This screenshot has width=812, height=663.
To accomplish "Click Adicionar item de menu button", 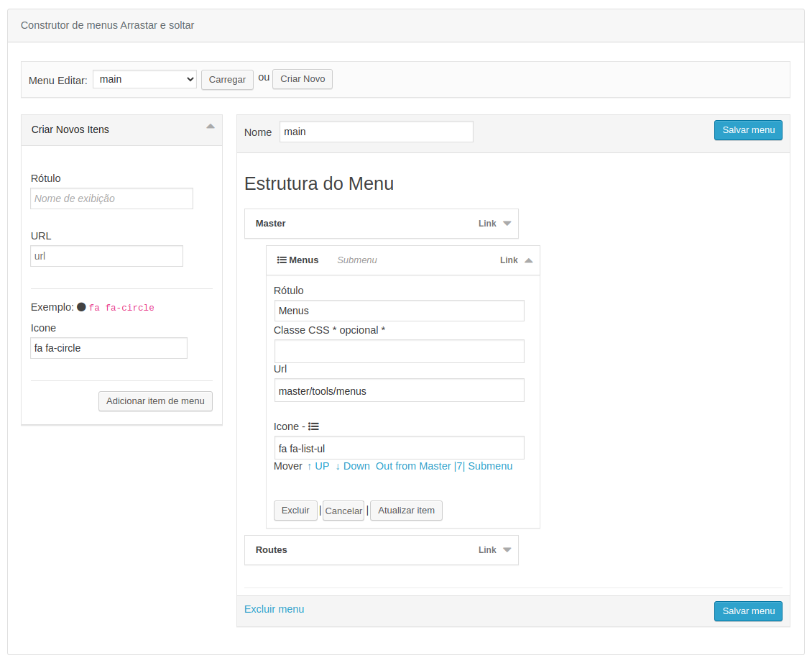I will click(155, 401).
